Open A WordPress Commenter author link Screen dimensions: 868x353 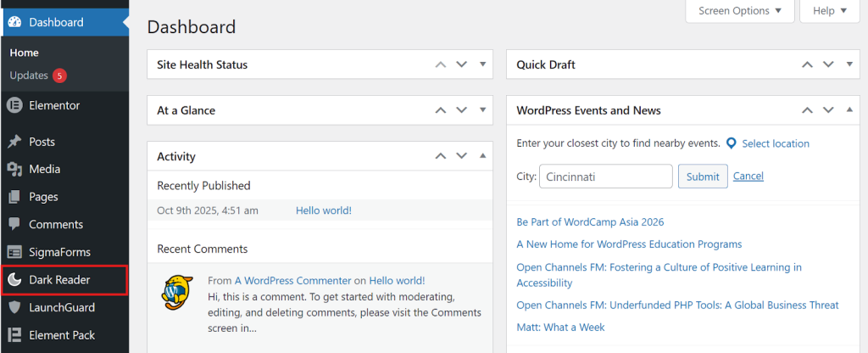(292, 280)
